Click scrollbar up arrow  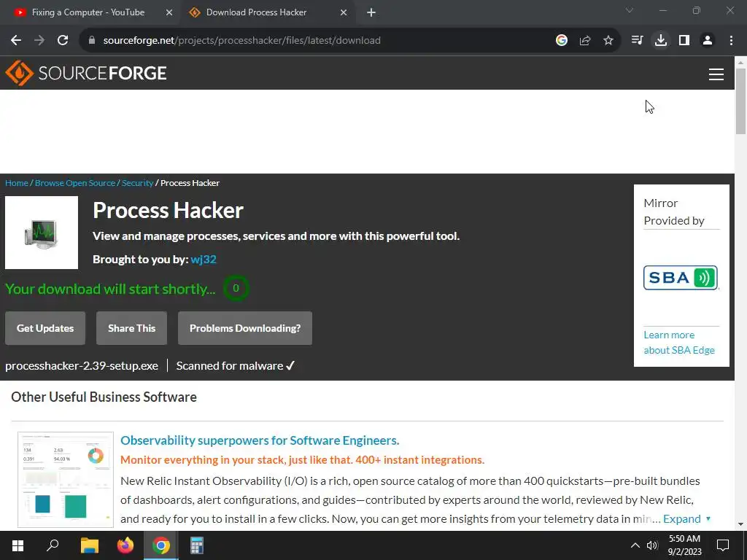coord(741,62)
